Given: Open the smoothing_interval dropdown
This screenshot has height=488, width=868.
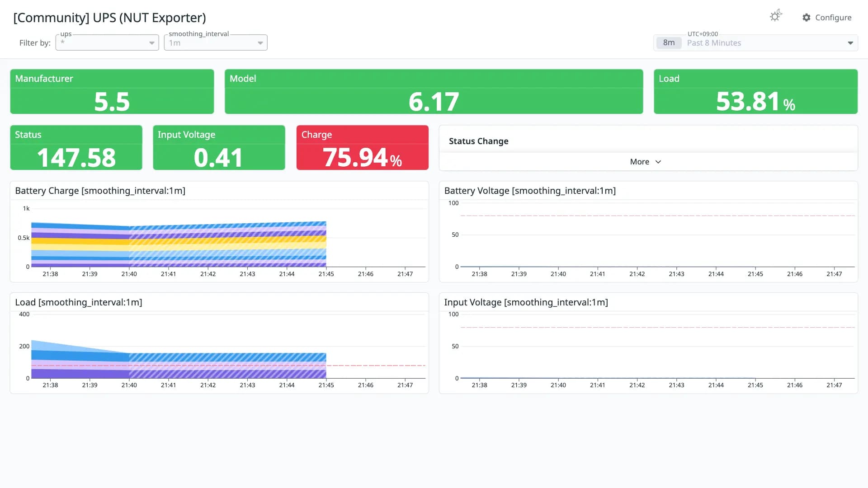Looking at the screenshot, I should 216,42.
